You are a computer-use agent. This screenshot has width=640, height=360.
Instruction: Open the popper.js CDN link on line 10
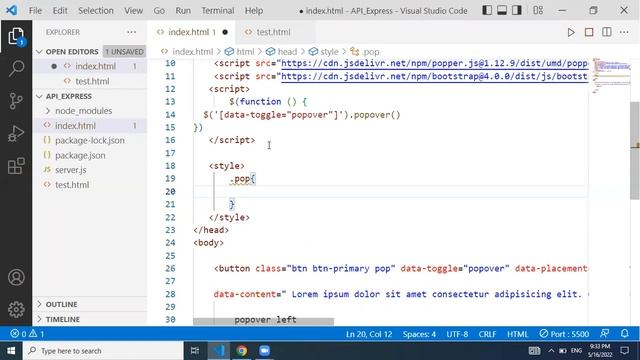[x=435, y=64]
